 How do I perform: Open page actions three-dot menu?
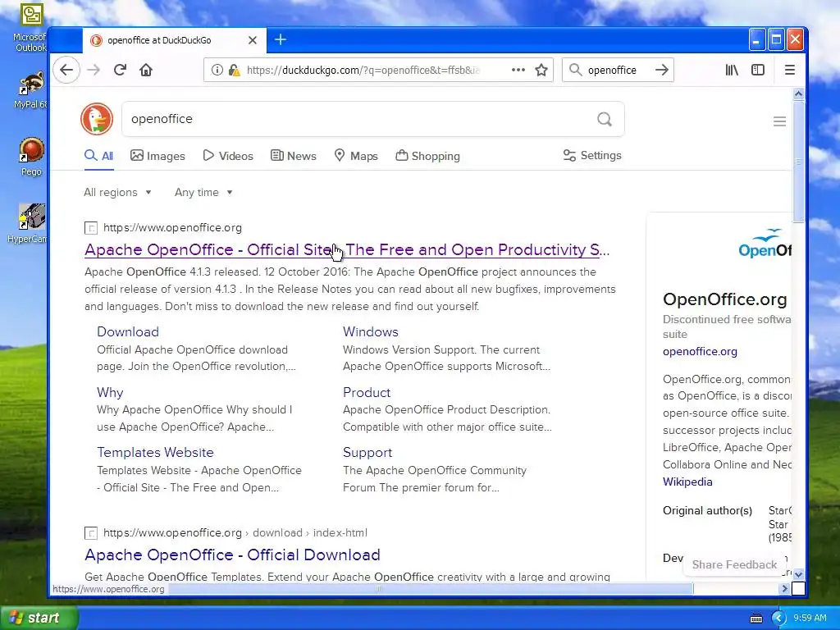pos(518,70)
